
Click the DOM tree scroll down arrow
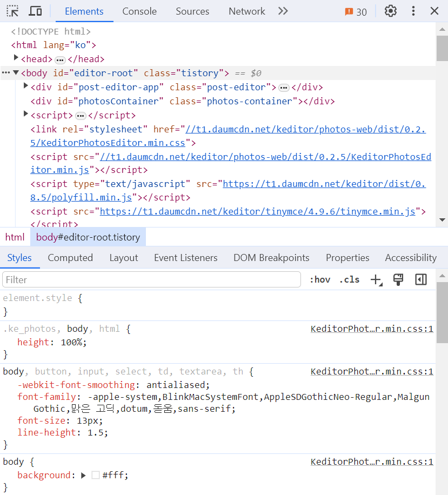click(442, 220)
